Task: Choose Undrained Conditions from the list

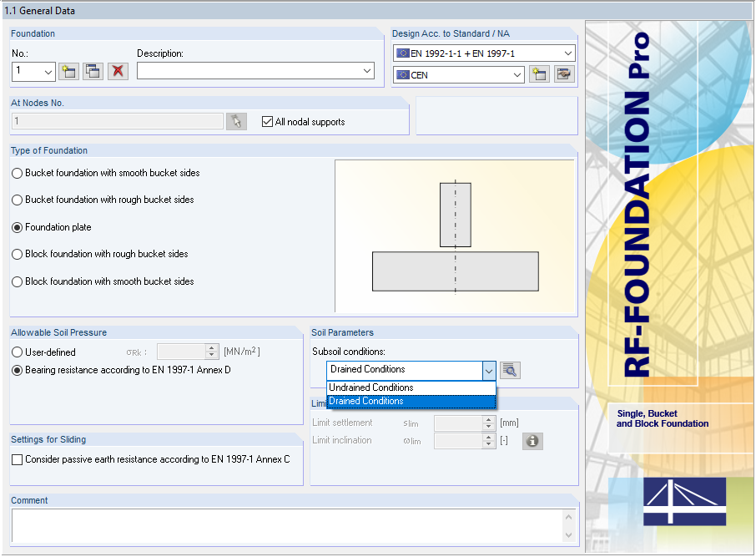Action: coord(411,387)
